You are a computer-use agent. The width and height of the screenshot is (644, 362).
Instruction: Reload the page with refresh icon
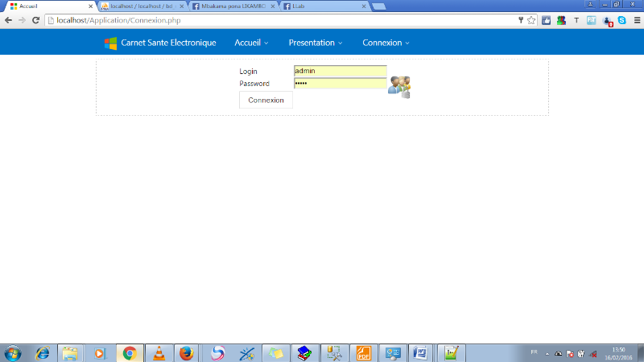pos(35,20)
